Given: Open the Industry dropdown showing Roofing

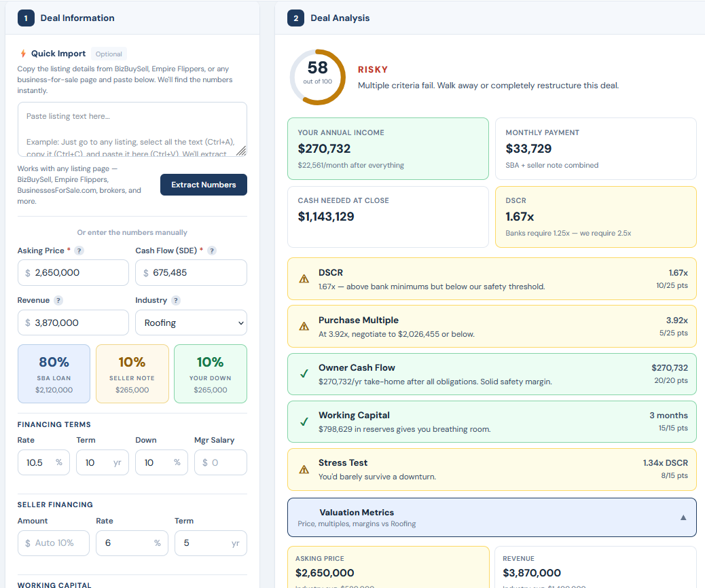Looking at the screenshot, I should pos(191,322).
